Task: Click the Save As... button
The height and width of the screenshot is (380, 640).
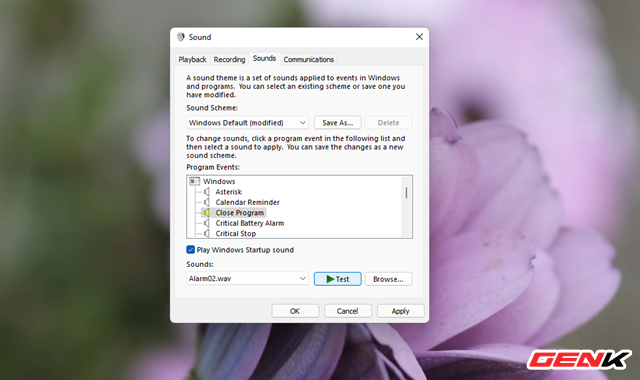Action: [x=338, y=123]
